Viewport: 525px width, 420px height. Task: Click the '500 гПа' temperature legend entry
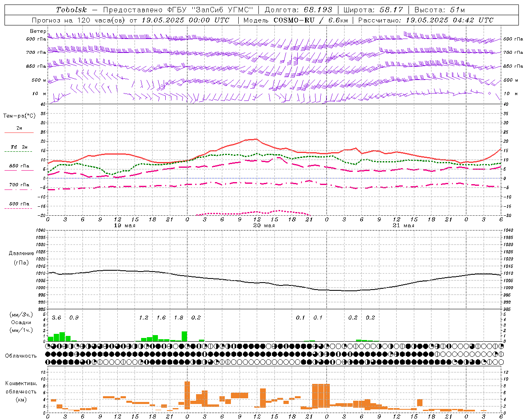[x=19, y=204]
